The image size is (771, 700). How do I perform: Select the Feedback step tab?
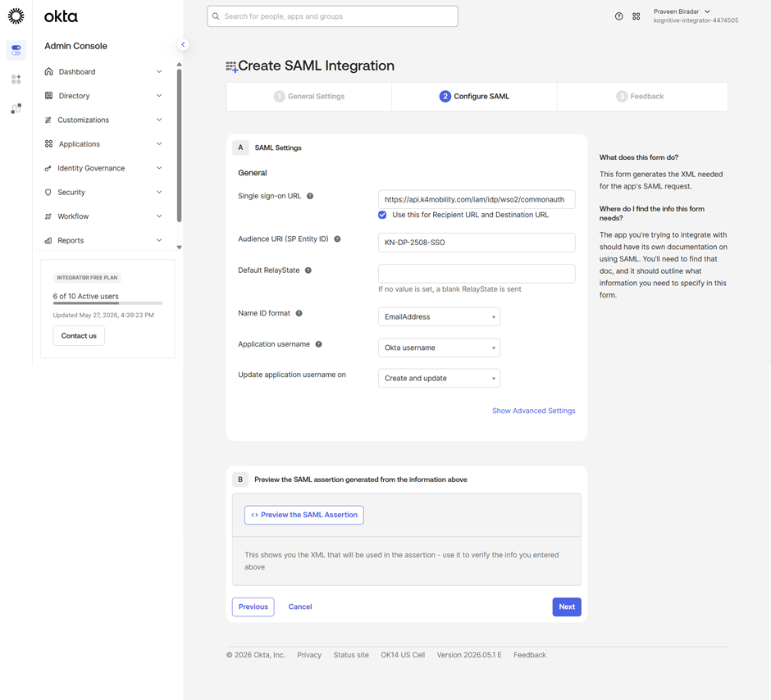click(x=642, y=97)
